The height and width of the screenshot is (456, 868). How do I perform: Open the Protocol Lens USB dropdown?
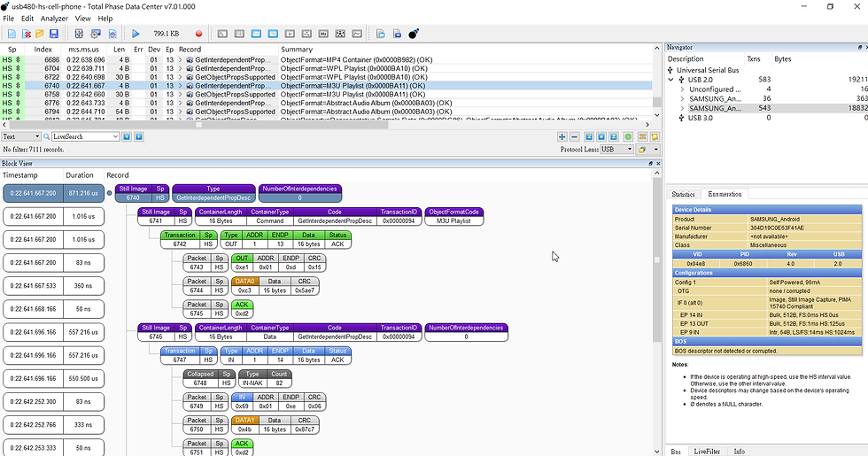click(x=616, y=150)
